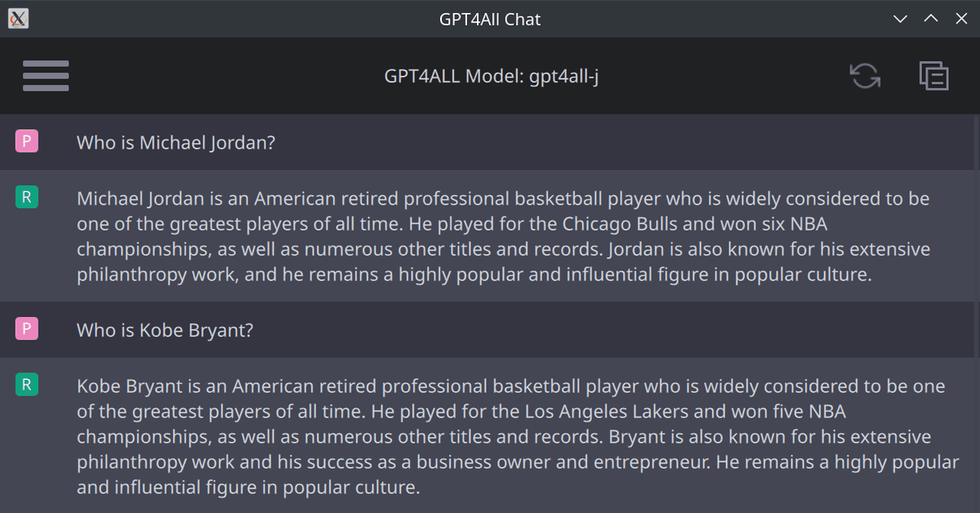Click the X11 application icon in title bar
This screenshot has height=513, width=980.
pos(18,18)
